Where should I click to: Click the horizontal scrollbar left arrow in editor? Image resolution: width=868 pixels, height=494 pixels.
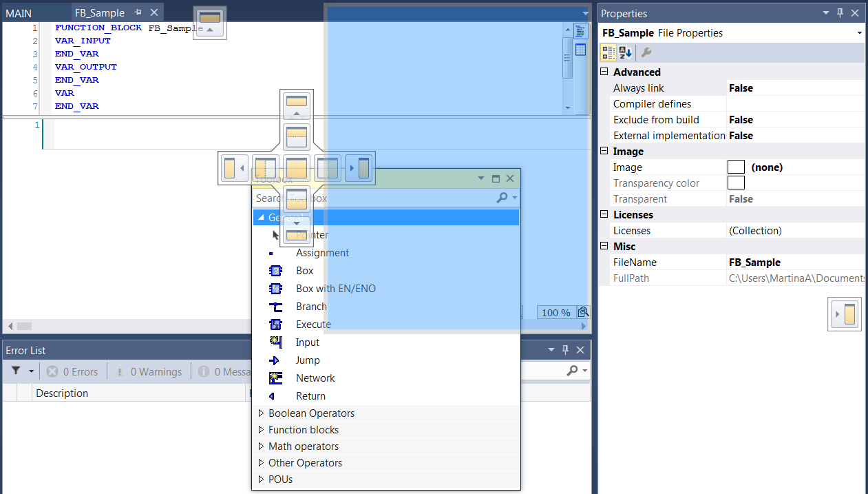(x=10, y=326)
